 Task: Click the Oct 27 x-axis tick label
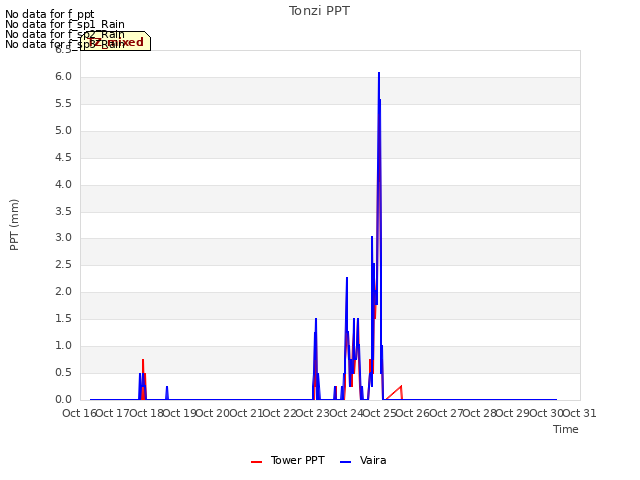(x=446, y=413)
